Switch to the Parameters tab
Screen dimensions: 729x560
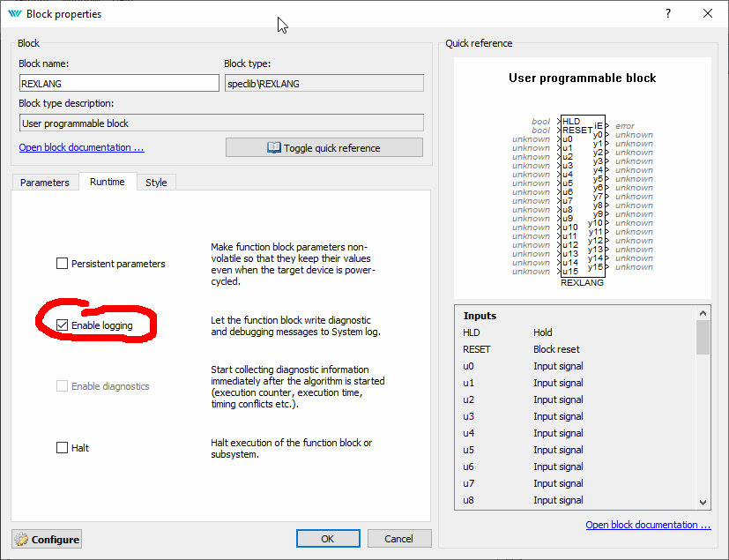coord(45,183)
